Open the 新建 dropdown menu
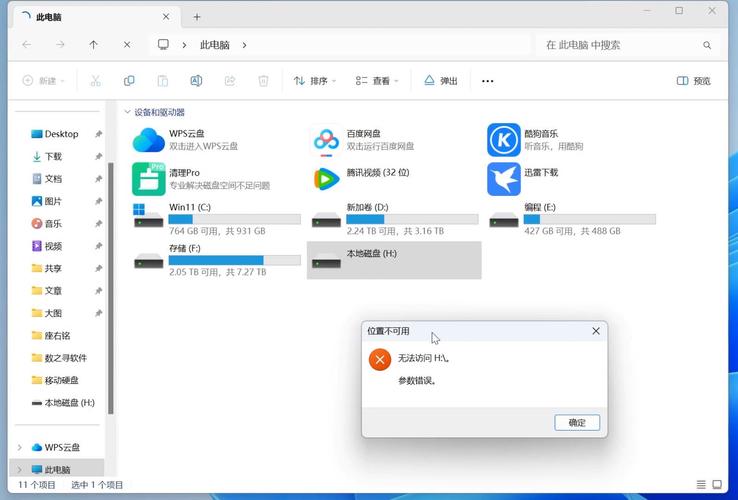This screenshot has height=500, width=738. [x=43, y=81]
